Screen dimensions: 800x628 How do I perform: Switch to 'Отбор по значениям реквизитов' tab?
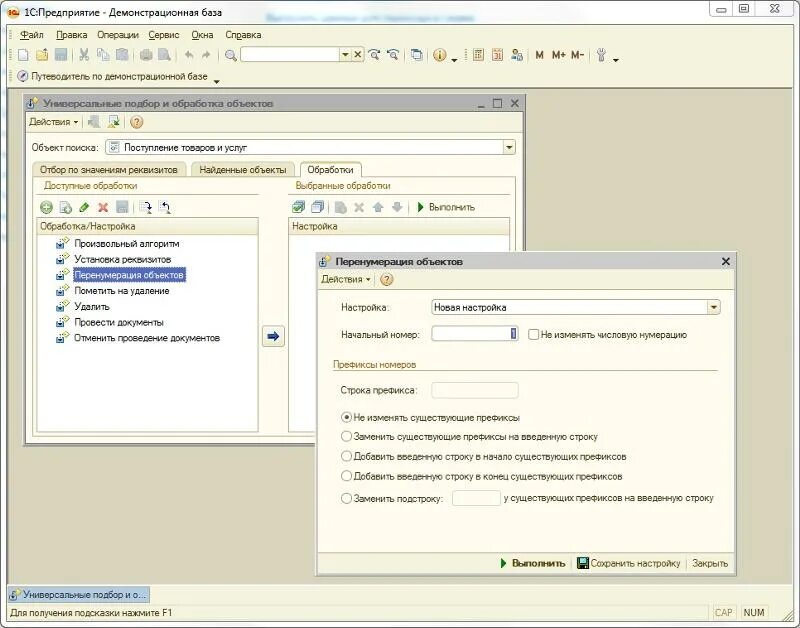click(x=109, y=170)
